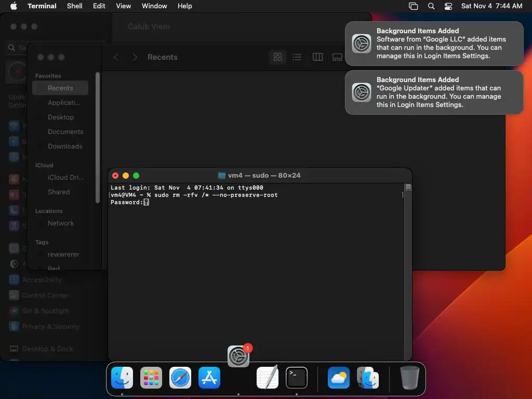Go back in Finder window
The width and height of the screenshot is (532, 399).
pos(116,57)
